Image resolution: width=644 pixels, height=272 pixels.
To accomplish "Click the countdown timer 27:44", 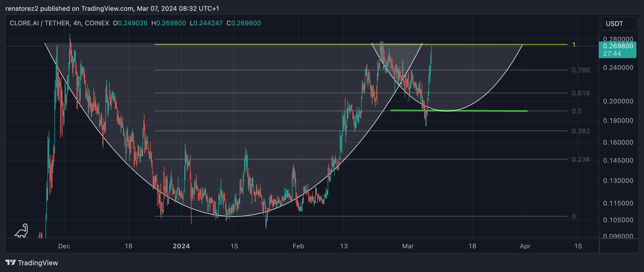I will pyautogui.click(x=612, y=54).
